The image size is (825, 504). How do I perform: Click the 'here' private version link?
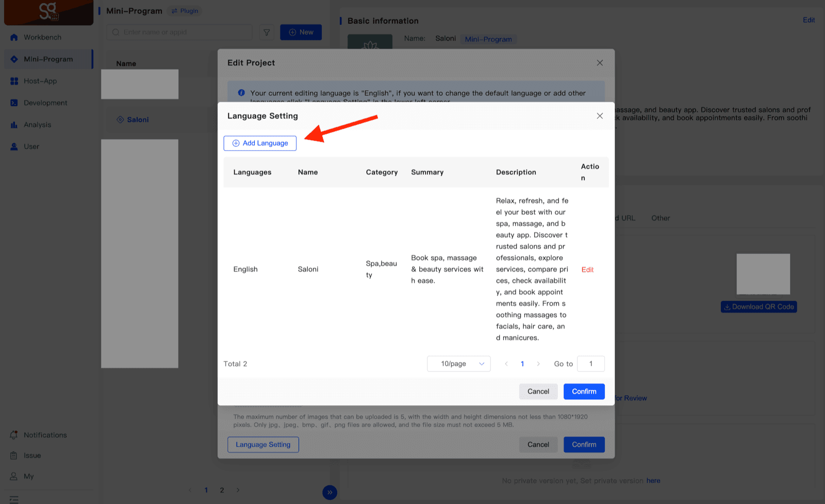coord(653,481)
